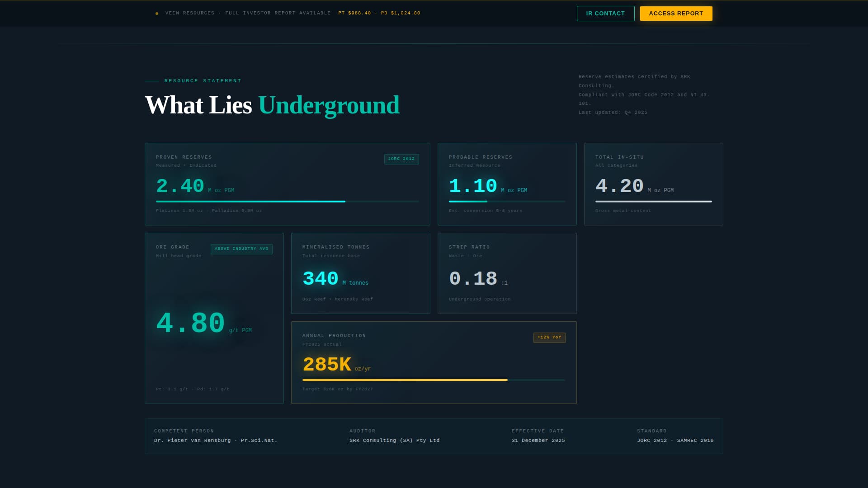Click the Total In-Situ card title
Viewport: 868px width, 488px height.
[x=619, y=157]
